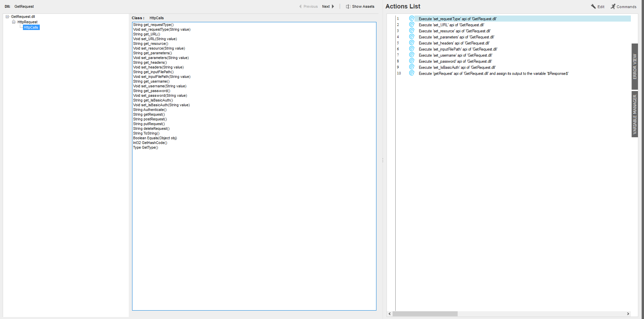
Task: Select method 'Void set_requestType(String value)'
Action: 162,29
